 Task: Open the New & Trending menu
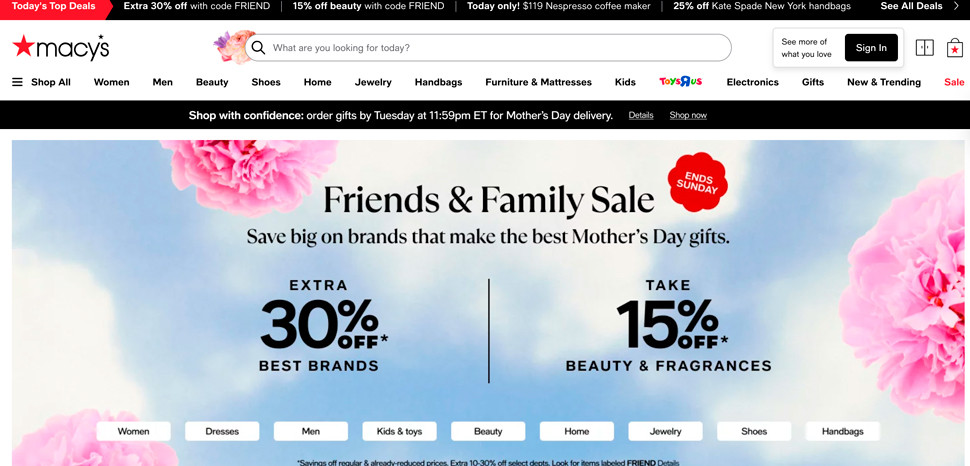(x=883, y=82)
